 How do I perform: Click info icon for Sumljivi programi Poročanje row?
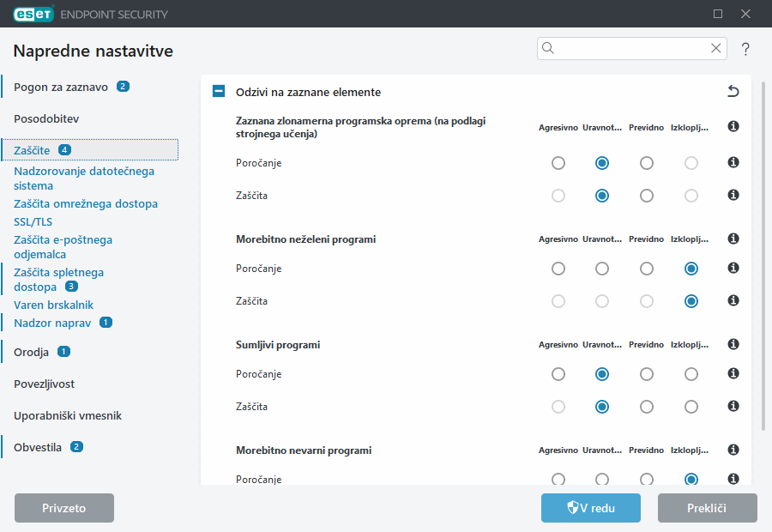coord(733,374)
